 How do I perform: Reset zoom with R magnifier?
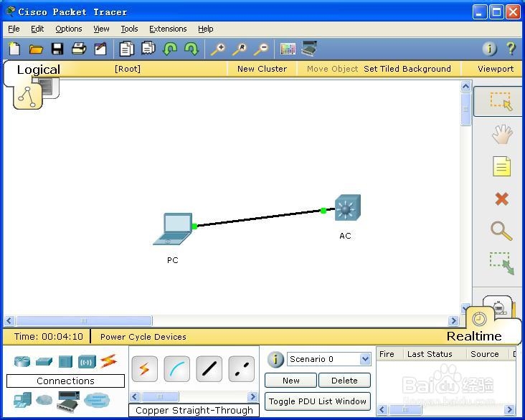coord(240,49)
